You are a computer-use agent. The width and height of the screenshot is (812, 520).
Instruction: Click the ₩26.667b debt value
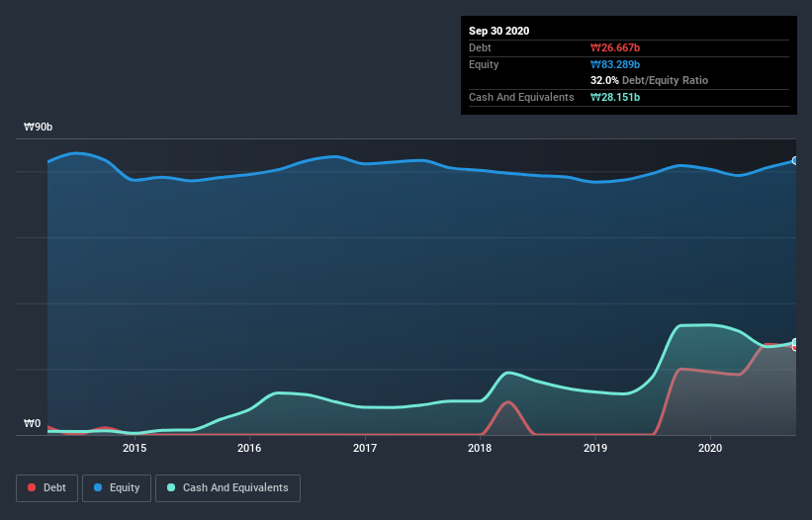pos(615,48)
